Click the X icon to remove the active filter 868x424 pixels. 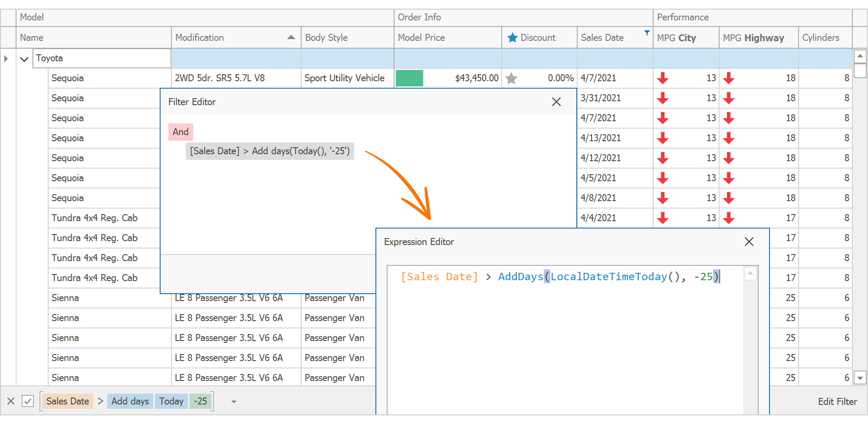click(x=10, y=401)
